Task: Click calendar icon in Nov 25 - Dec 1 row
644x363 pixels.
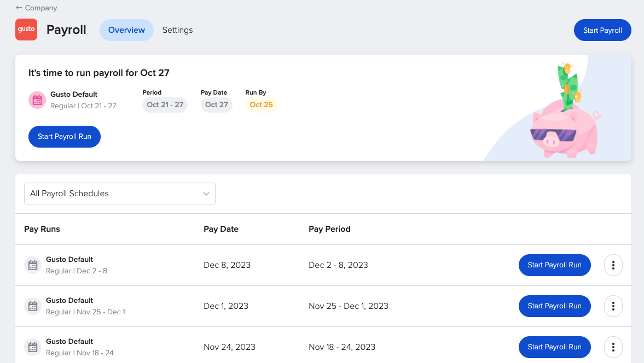Action: [x=33, y=306]
